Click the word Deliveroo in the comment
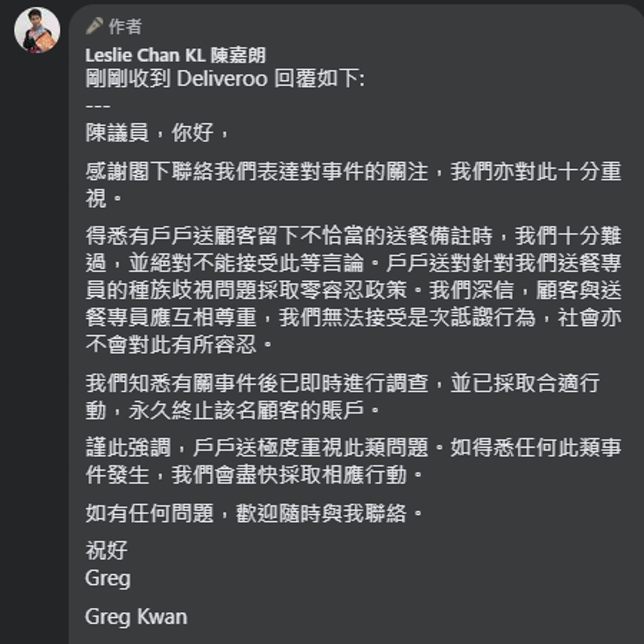Image resolution: width=644 pixels, height=644 pixels. tap(222, 79)
